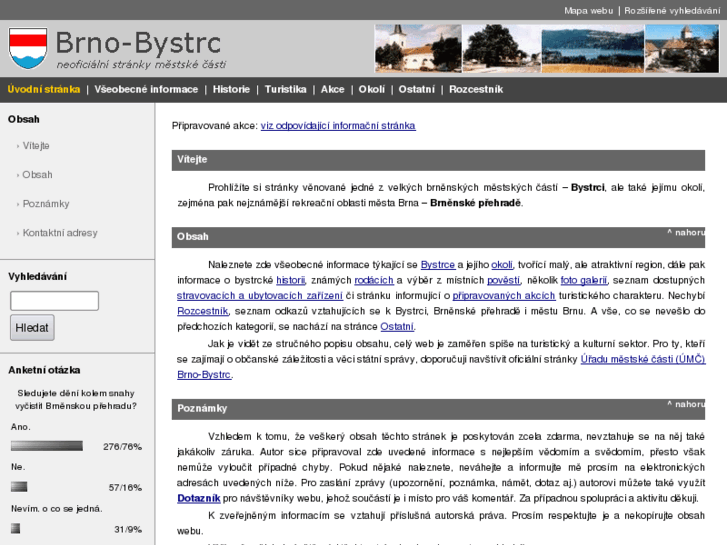Jump to Obsah in the sidebar contents
Screen dimensions: 727x545
[x=37, y=175]
